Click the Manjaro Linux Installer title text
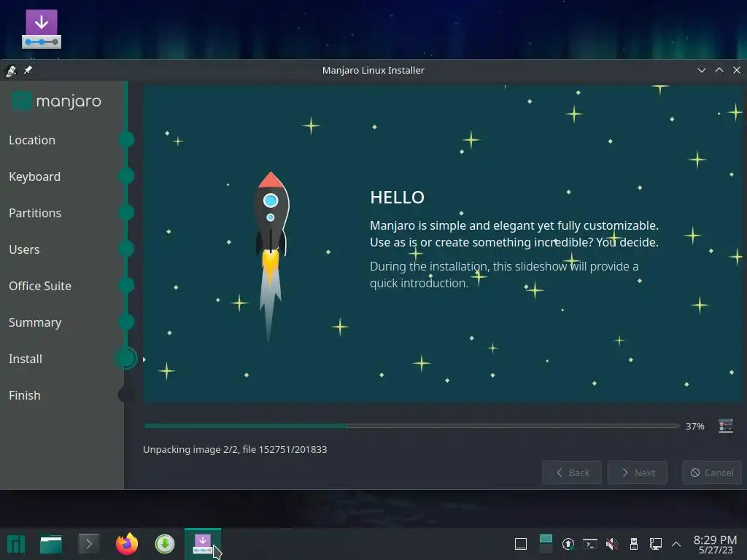 coord(373,71)
